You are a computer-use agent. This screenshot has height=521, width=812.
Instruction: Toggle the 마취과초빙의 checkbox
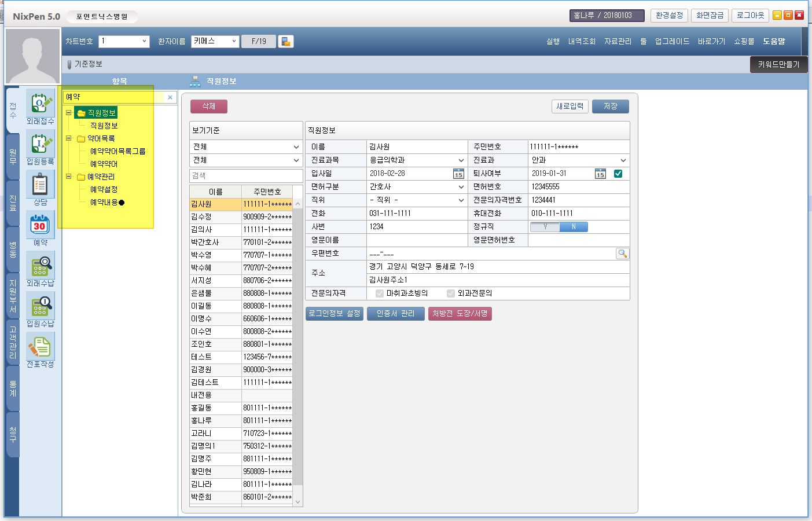(x=380, y=293)
